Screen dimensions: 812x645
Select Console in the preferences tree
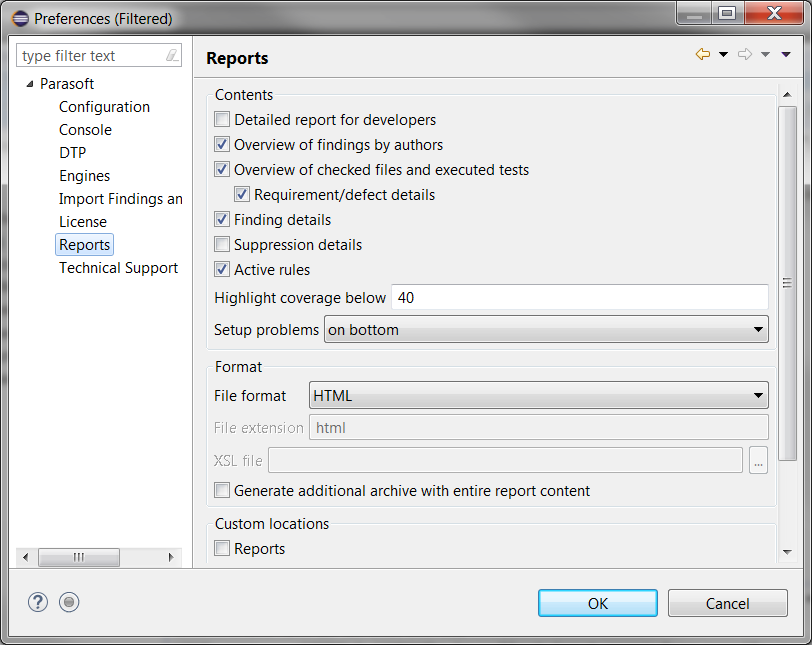[x=85, y=129]
